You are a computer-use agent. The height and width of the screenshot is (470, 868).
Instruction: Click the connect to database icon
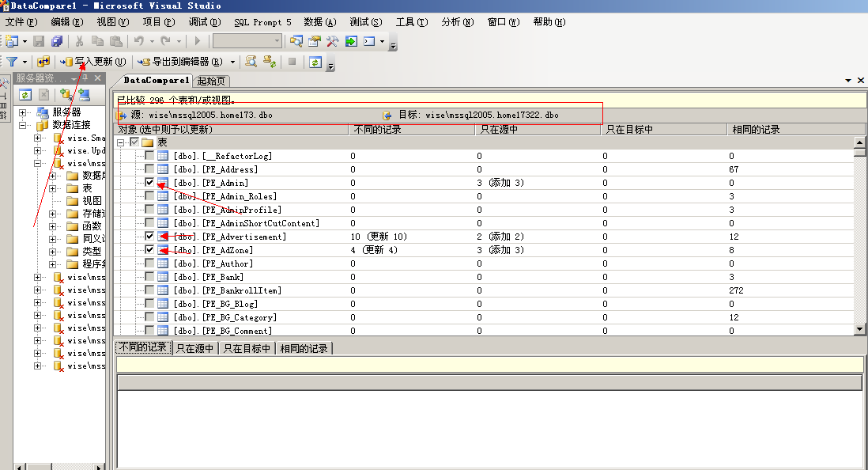click(66, 94)
